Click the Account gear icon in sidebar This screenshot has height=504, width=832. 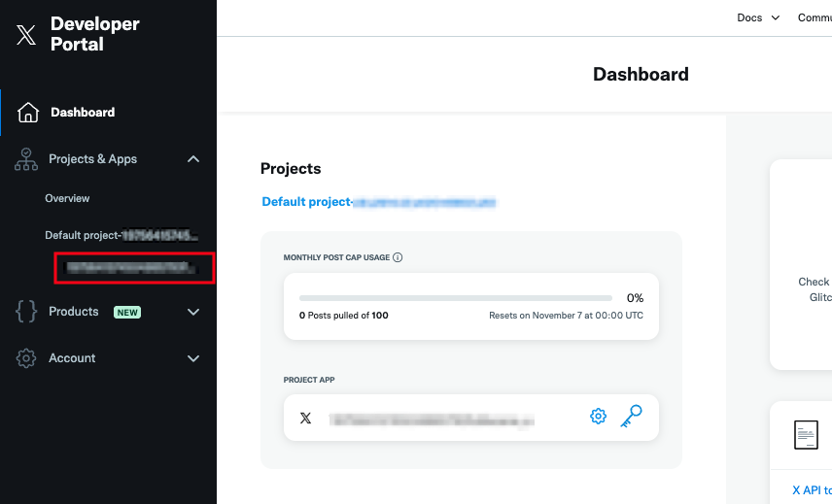coord(26,358)
